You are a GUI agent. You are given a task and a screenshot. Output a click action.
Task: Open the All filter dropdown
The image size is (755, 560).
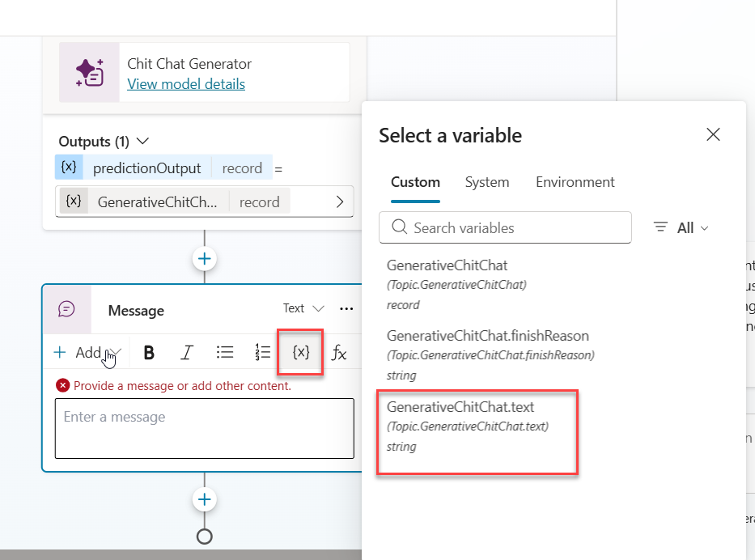(681, 228)
